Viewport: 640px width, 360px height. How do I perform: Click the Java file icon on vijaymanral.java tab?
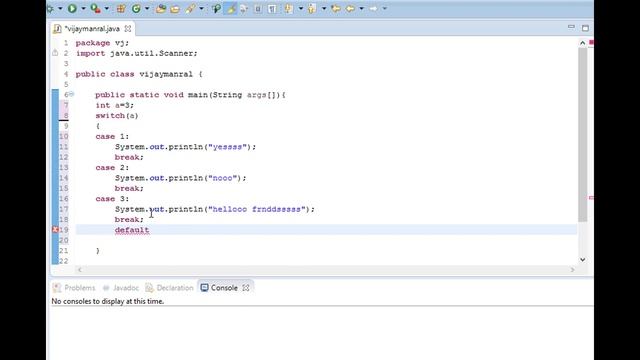click(x=57, y=29)
